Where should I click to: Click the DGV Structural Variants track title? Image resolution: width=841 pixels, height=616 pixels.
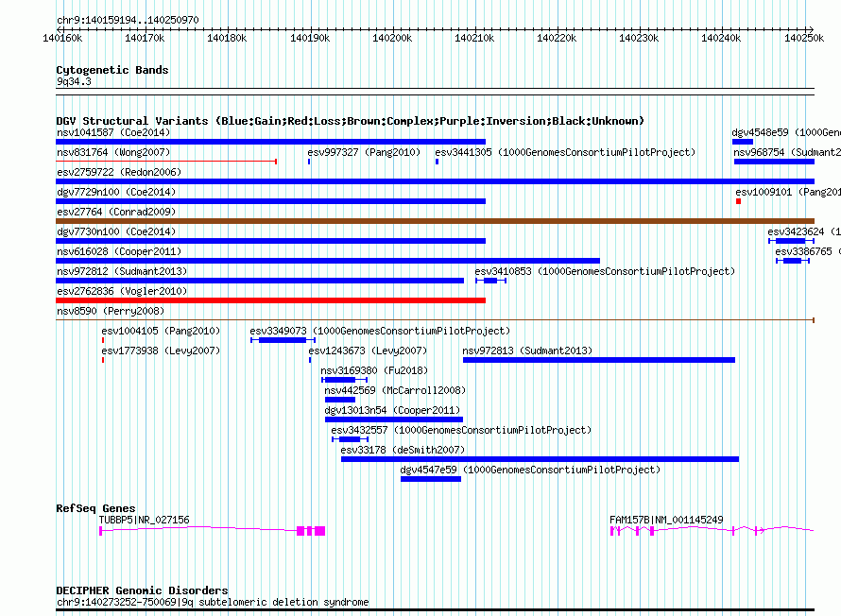point(351,121)
